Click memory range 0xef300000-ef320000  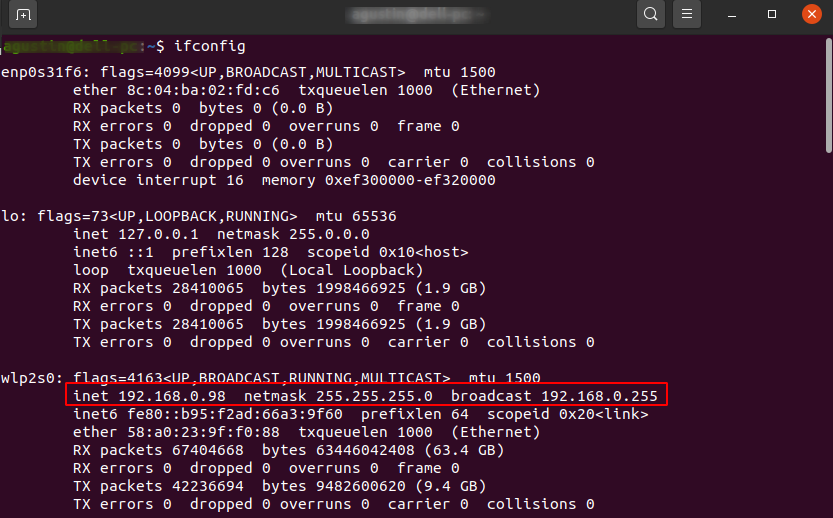point(410,181)
